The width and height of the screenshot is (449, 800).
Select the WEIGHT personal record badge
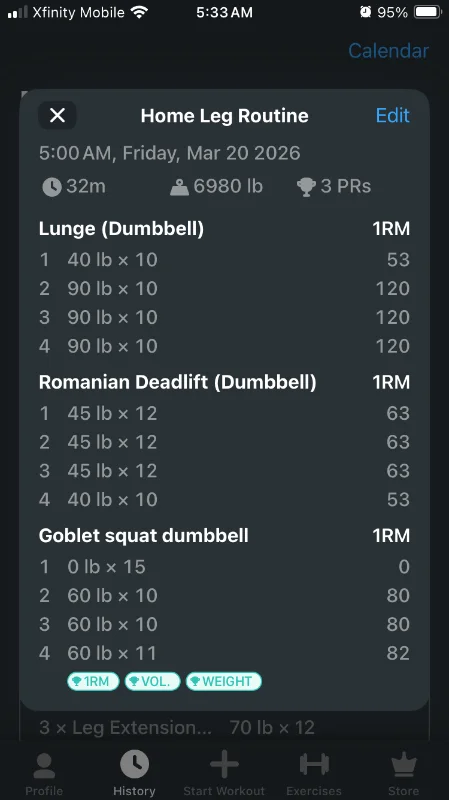pos(223,681)
